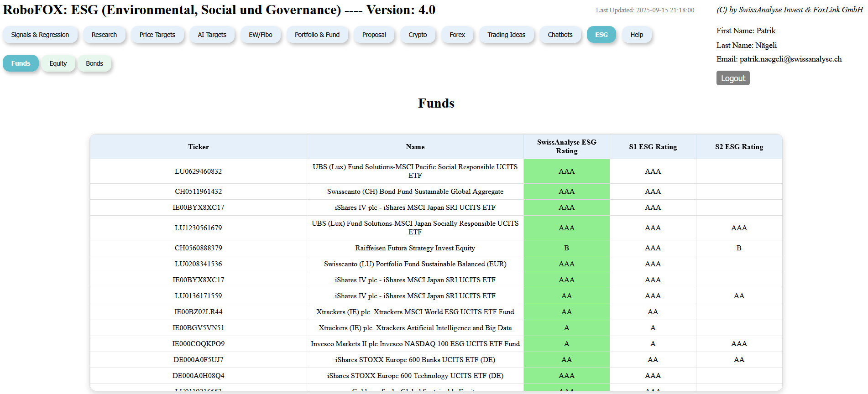The image size is (868, 394).
Task: Select ticker IE00BGV5VN51
Action: pyautogui.click(x=199, y=328)
